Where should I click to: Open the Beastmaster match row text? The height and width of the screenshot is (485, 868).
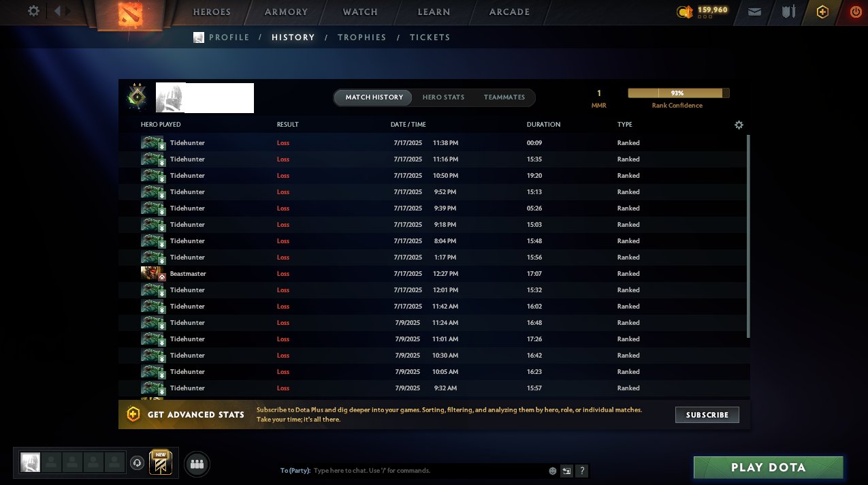[x=188, y=274]
